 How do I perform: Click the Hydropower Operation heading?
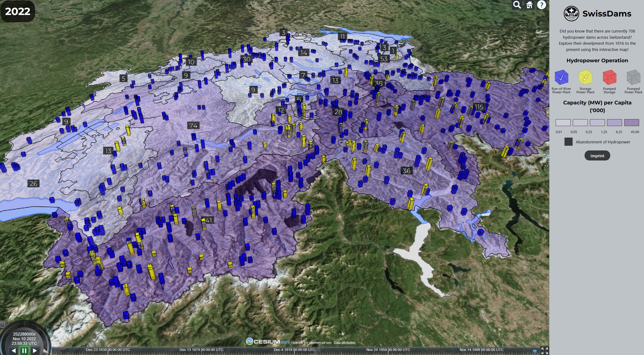pos(597,60)
